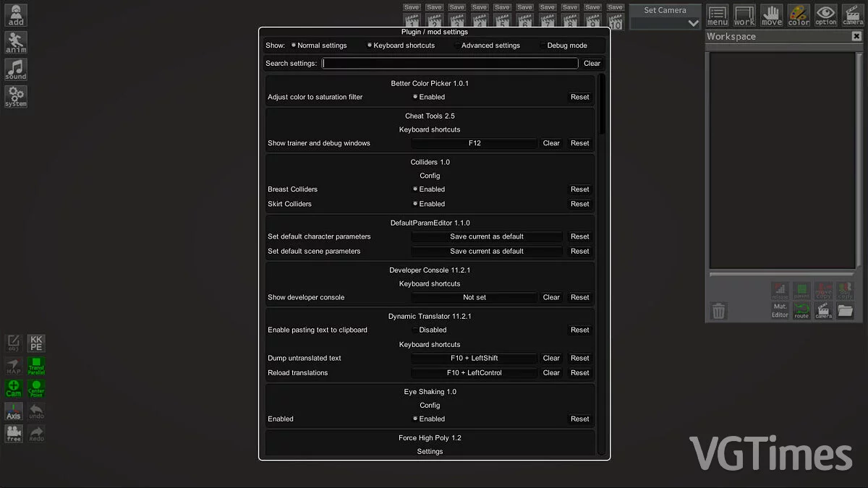Screen dimensions: 868x488
Task: Click the menu icon in top bar
Action: pyautogui.click(x=718, y=15)
